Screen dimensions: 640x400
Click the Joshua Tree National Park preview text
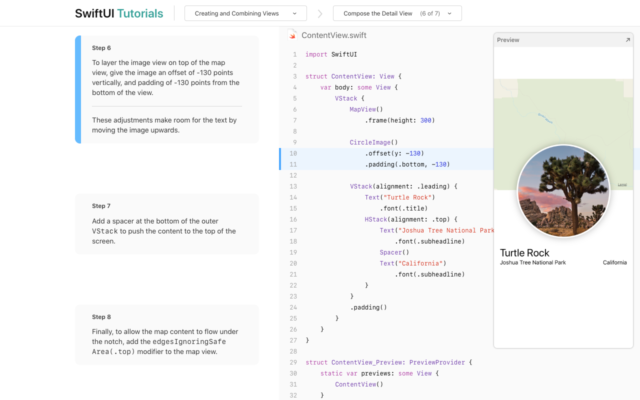point(533,262)
